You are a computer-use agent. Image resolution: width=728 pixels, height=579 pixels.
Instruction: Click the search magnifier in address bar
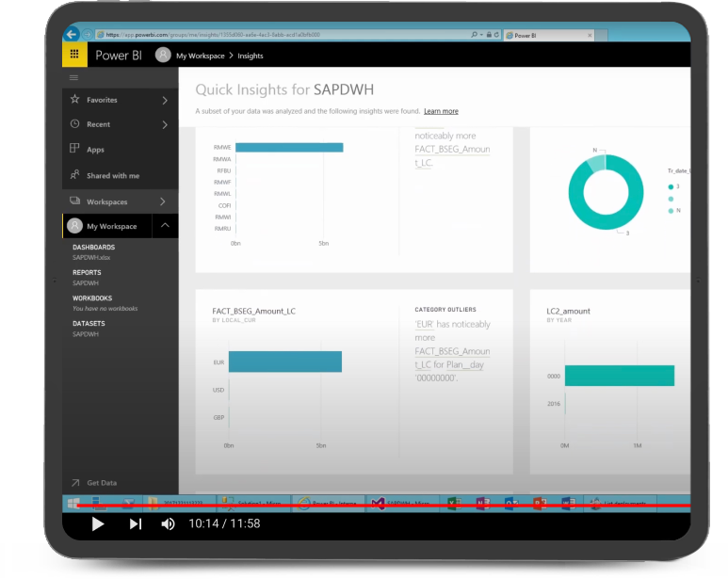click(x=474, y=35)
